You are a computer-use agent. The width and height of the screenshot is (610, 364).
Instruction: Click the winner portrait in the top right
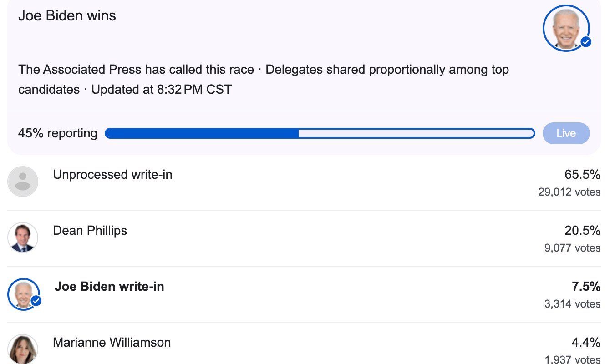click(x=566, y=28)
